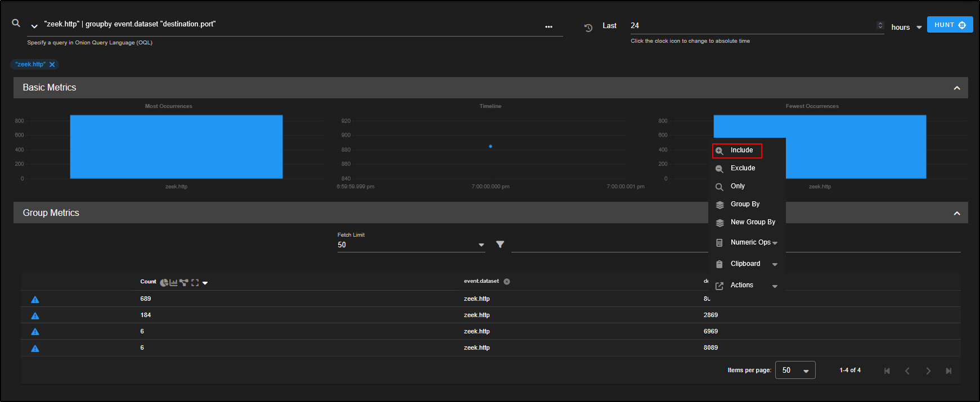Choose Include from the context menu
This screenshot has height=402, width=980.
pyautogui.click(x=741, y=151)
